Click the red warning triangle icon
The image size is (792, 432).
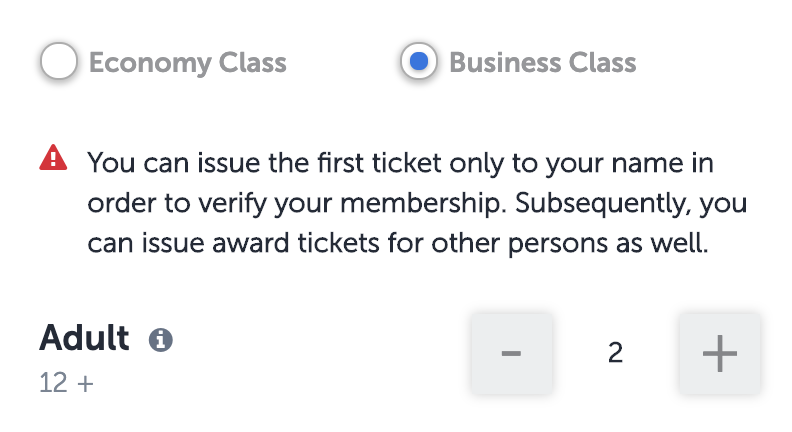[x=53, y=159]
